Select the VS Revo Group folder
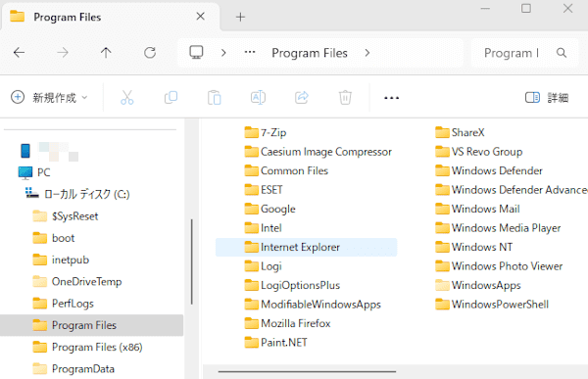Image resolution: width=588 pixels, height=379 pixels. pyautogui.click(x=479, y=152)
